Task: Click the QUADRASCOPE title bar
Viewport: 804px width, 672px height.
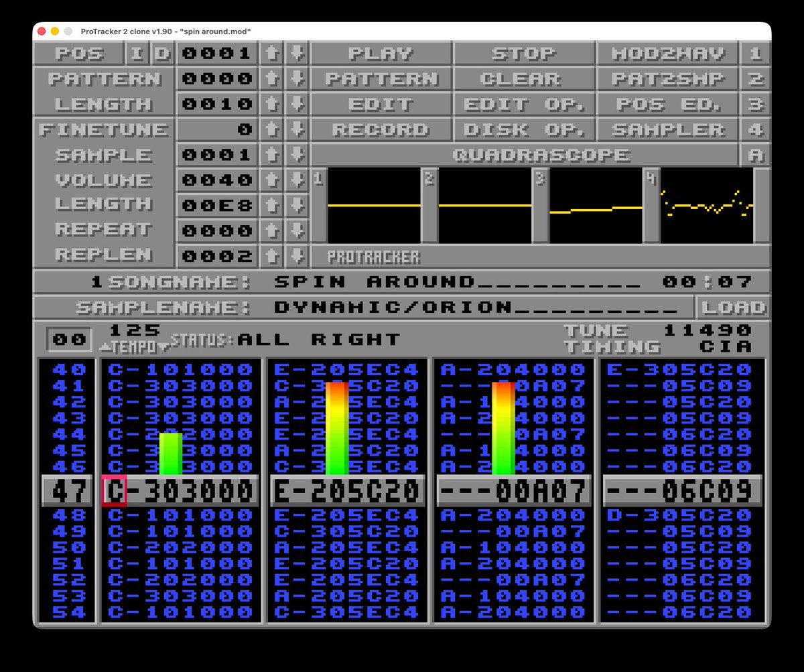Action: click(x=525, y=155)
